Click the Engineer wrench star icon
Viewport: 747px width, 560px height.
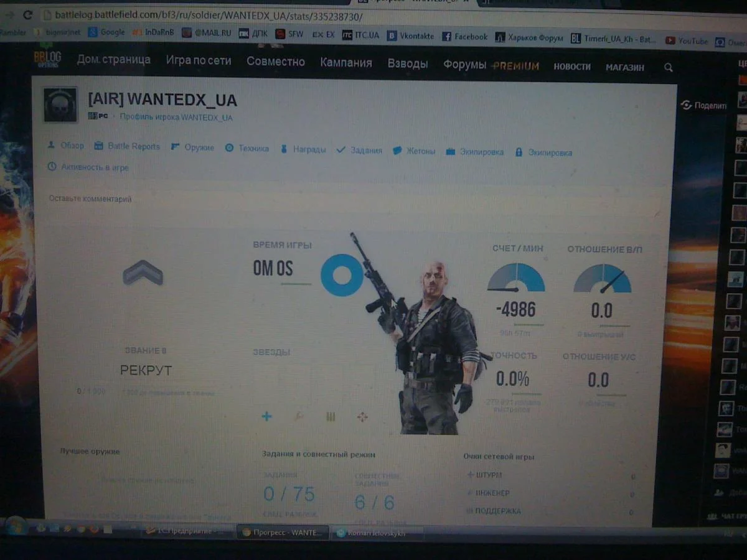[298, 416]
